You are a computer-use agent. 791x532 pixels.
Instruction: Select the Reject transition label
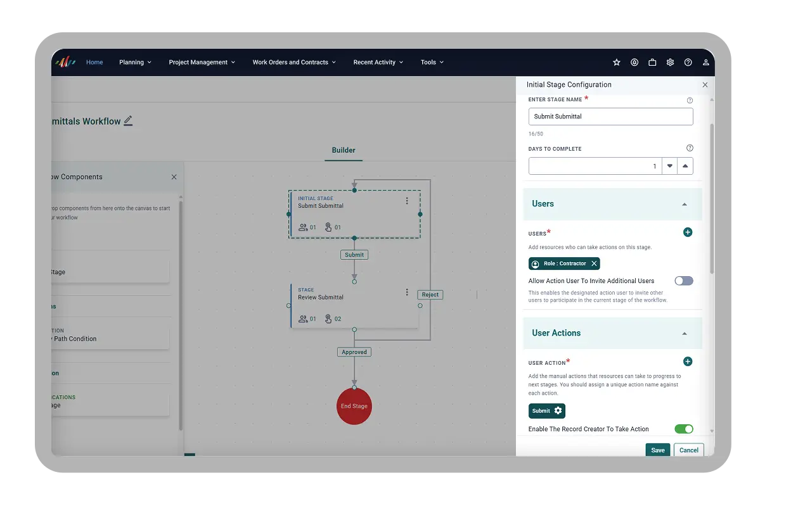(x=430, y=294)
